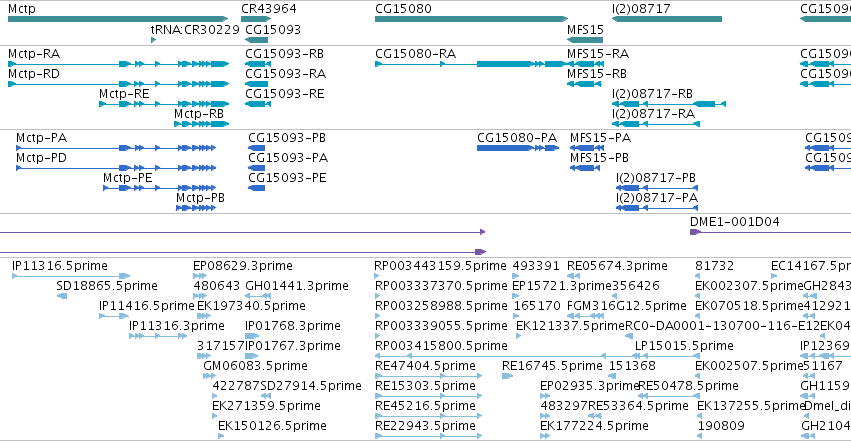Click transcript MFS15-RB label
Image resolution: width=851 pixels, height=441 pixels.
tap(596, 74)
